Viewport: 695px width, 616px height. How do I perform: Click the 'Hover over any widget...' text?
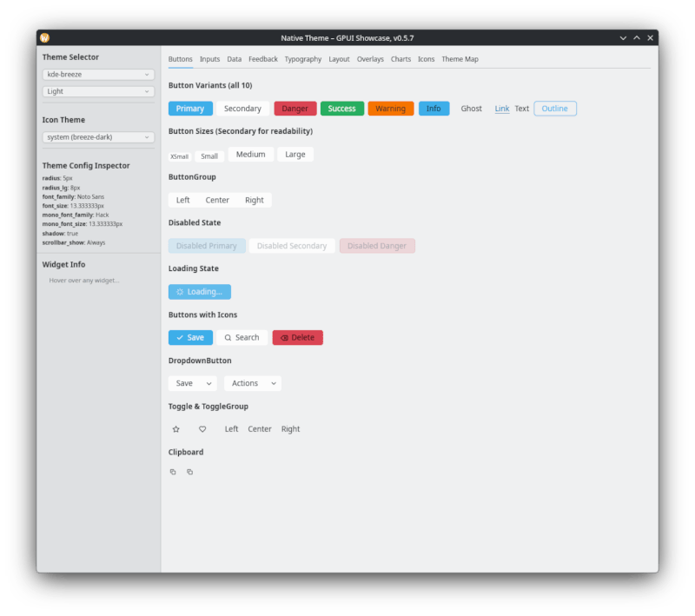pos(84,281)
